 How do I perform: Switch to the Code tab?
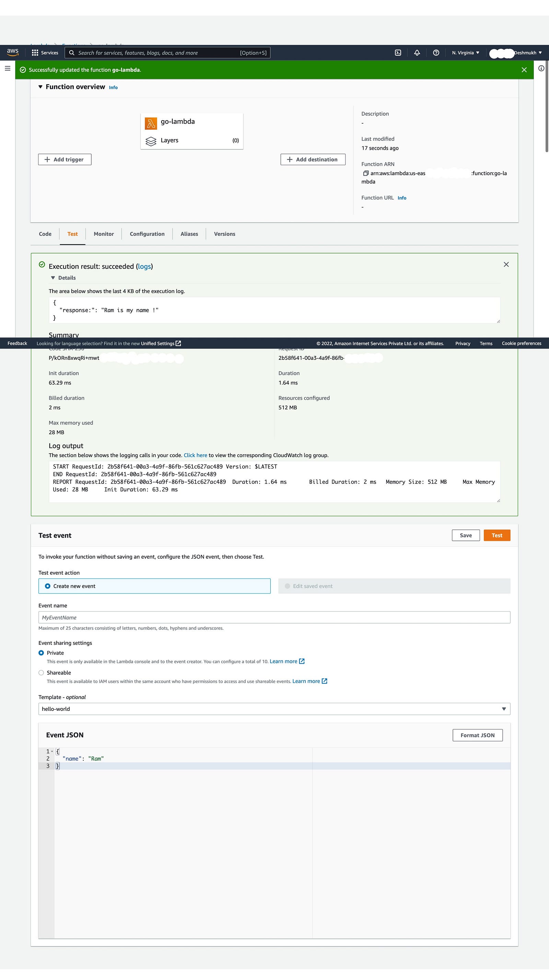click(x=45, y=234)
